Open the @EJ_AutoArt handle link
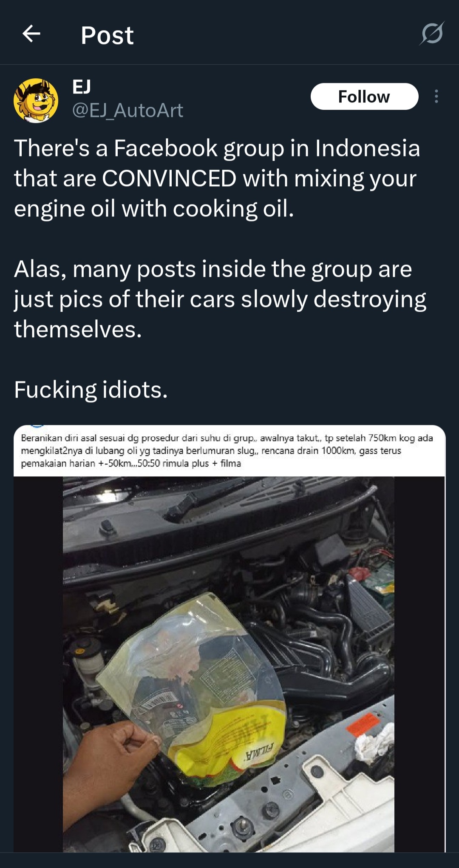This screenshot has height=868, width=459. pyautogui.click(x=127, y=111)
